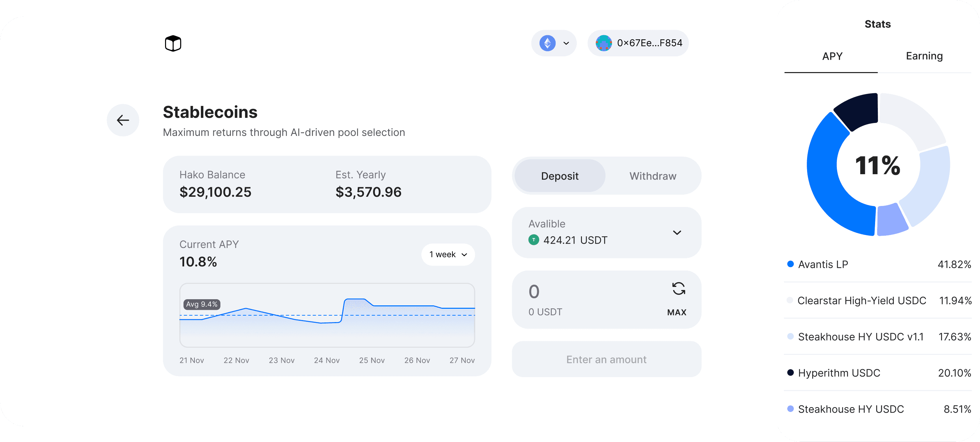The height and width of the screenshot is (442, 980).
Task: Expand the Available USDT token dropdown
Action: [x=677, y=232]
